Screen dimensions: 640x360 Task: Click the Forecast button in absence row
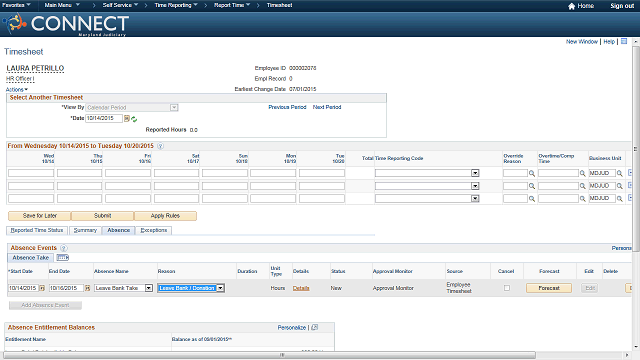click(x=549, y=288)
